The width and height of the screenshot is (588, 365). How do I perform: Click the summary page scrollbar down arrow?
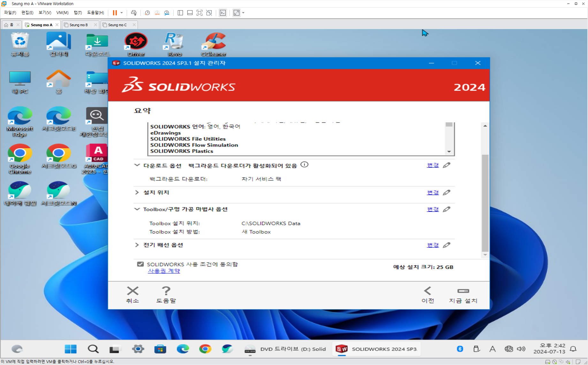coord(485,255)
